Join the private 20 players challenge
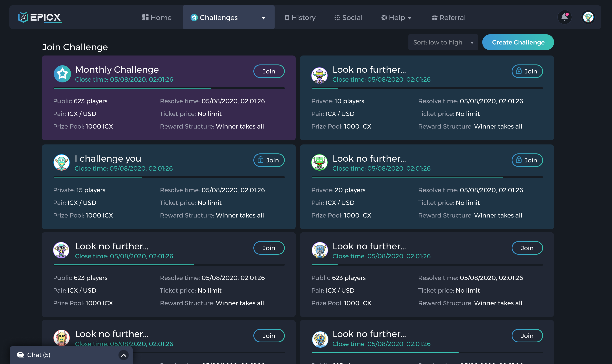The image size is (612, 364). [x=527, y=160]
